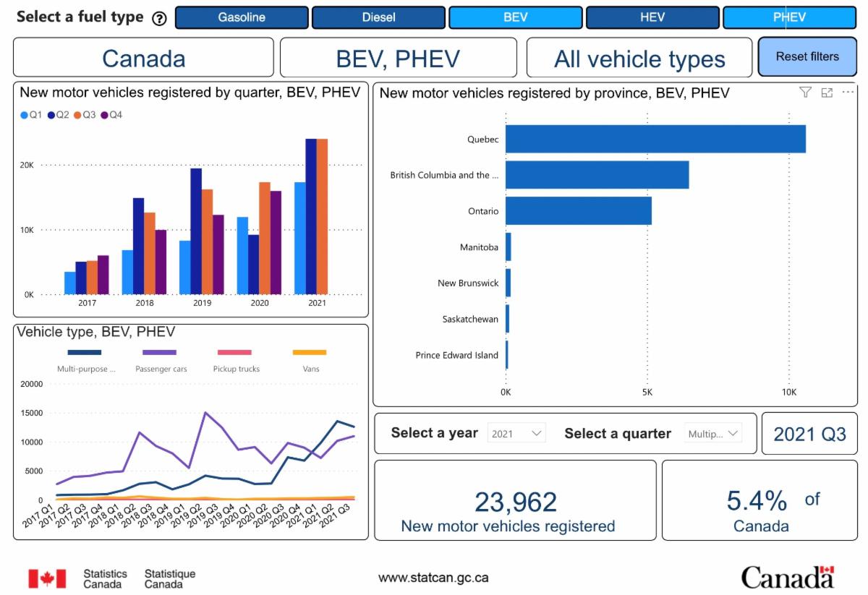Open the Select a year dropdown

click(x=516, y=434)
